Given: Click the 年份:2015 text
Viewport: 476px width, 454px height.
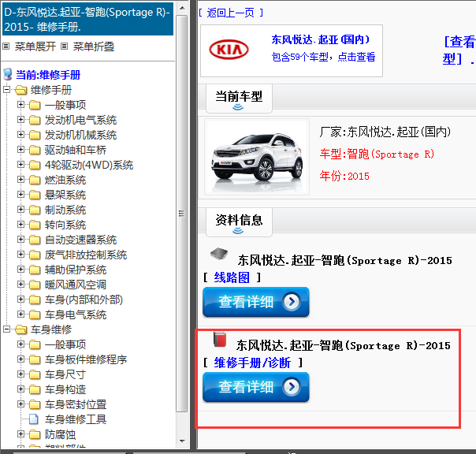Looking at the screenshot, I should [344, 176].
